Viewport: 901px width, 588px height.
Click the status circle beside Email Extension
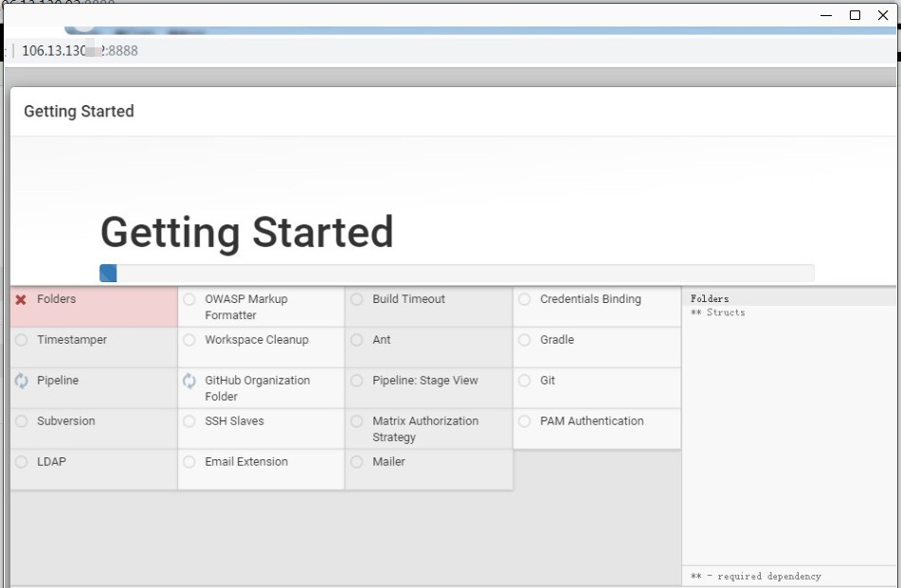pyautogui.click(x=189, y=462)
